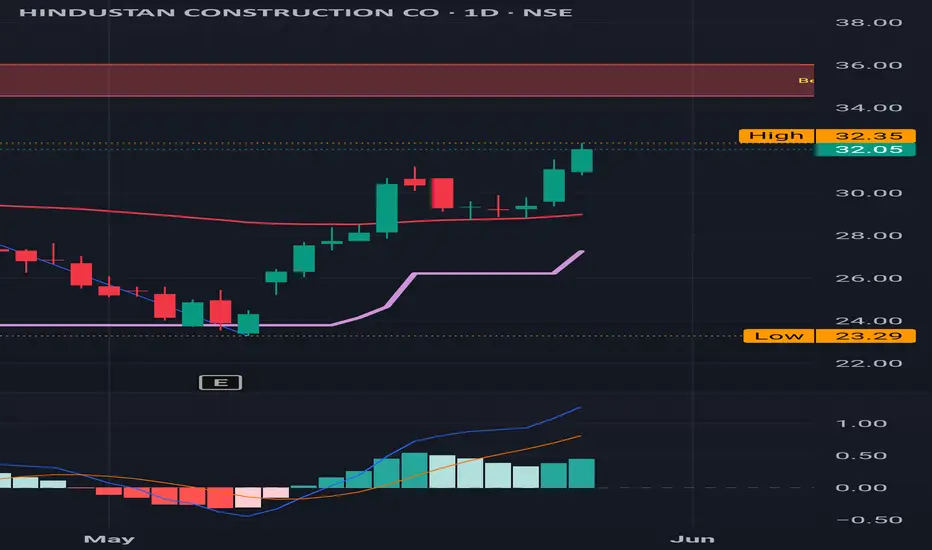
Task: Click the Low value 23.29 tag
Action: coord(865,336)
